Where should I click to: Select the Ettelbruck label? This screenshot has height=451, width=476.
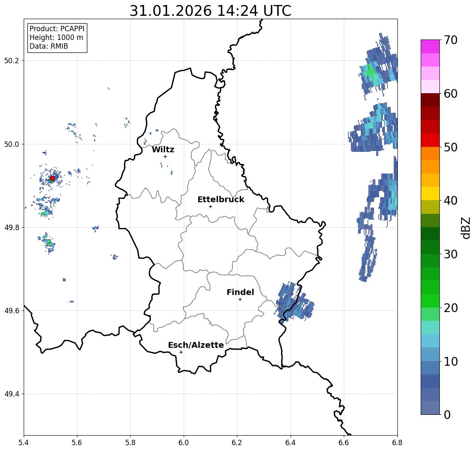tap(221, 199)
